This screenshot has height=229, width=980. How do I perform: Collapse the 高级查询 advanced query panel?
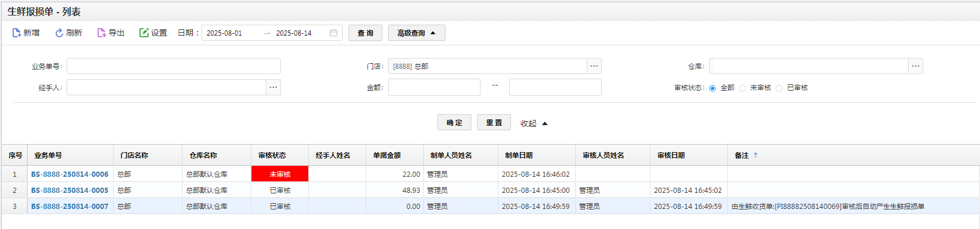[x=417, y=33]
